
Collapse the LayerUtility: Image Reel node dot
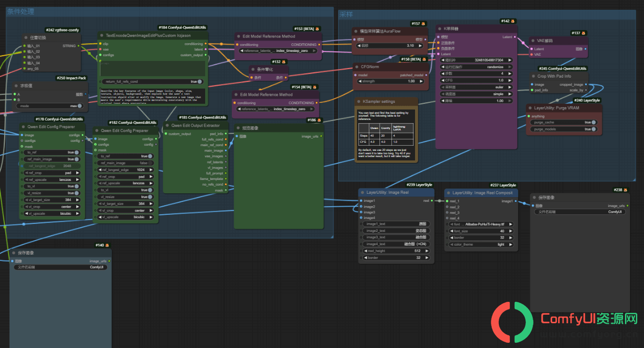coord(362,193)
